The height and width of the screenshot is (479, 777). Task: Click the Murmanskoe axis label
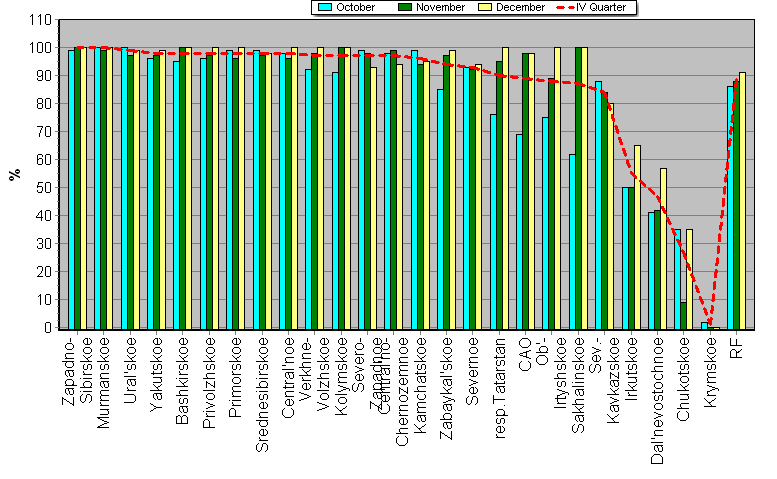(103, 382)
